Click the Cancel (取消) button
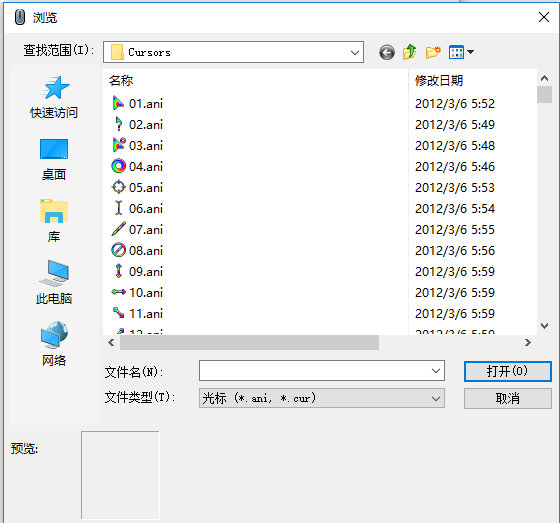This screenshot has width=560, height=523. coord(508,398)
